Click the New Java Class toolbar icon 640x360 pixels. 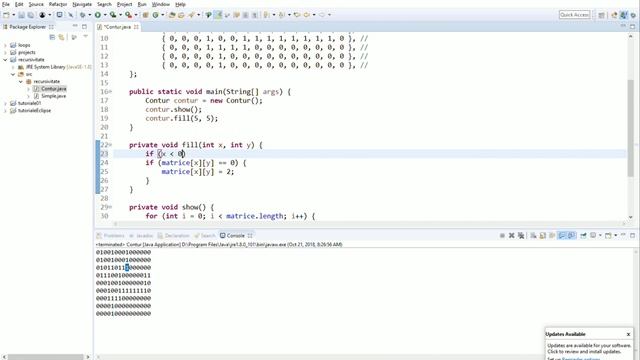click(x=155, y=15)
